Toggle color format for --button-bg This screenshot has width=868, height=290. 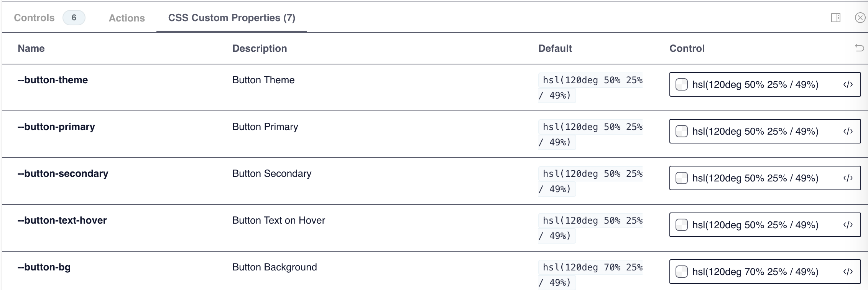(x=848, y=272)
